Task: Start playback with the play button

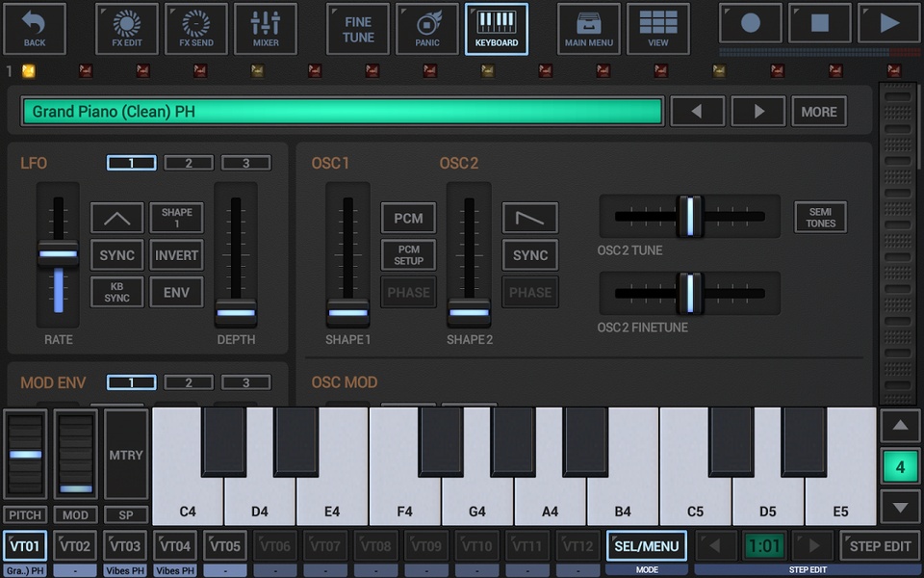Action: coord(889,23)
